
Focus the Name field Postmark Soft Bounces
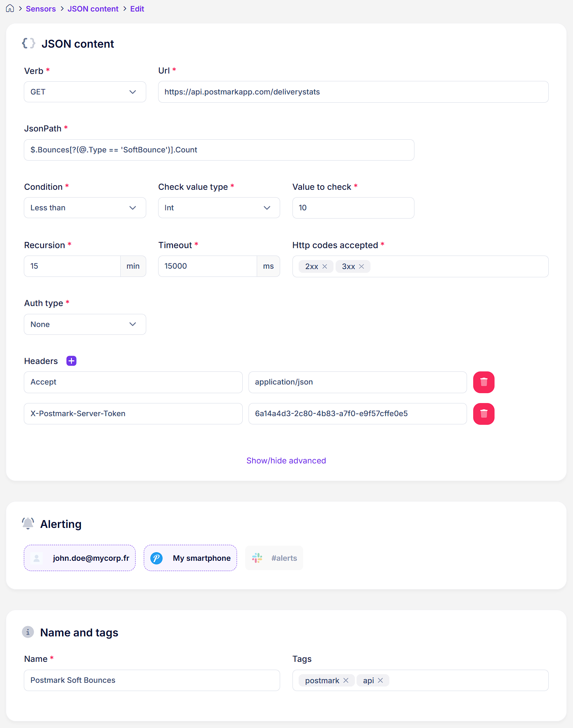152,680
